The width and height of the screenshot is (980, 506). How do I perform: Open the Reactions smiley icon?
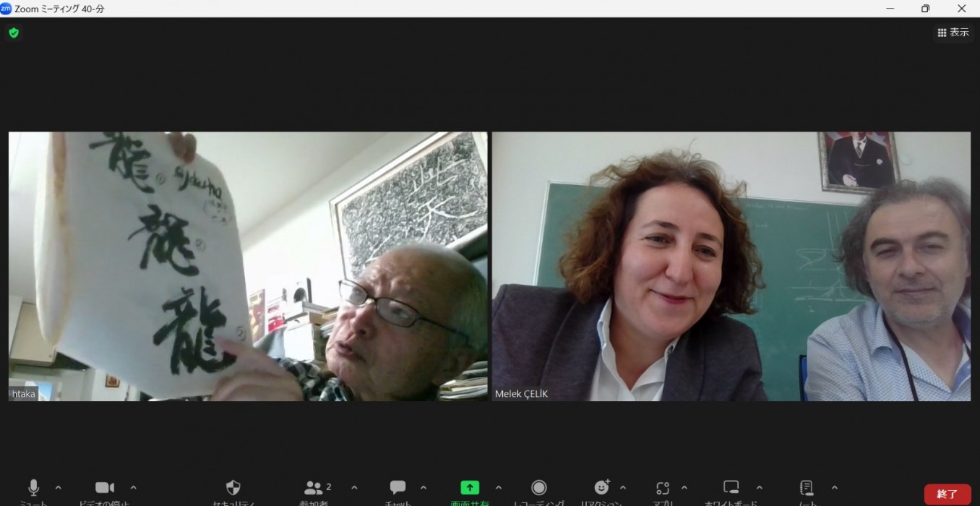point(601,488)
